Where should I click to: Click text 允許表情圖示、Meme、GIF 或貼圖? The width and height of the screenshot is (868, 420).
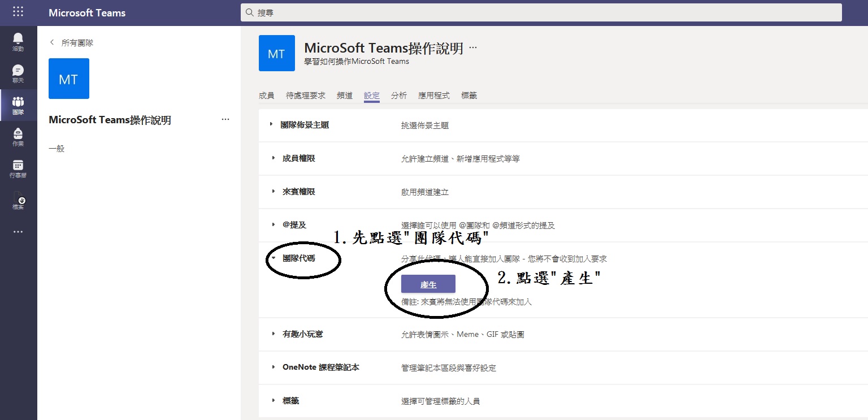point(463,335)
